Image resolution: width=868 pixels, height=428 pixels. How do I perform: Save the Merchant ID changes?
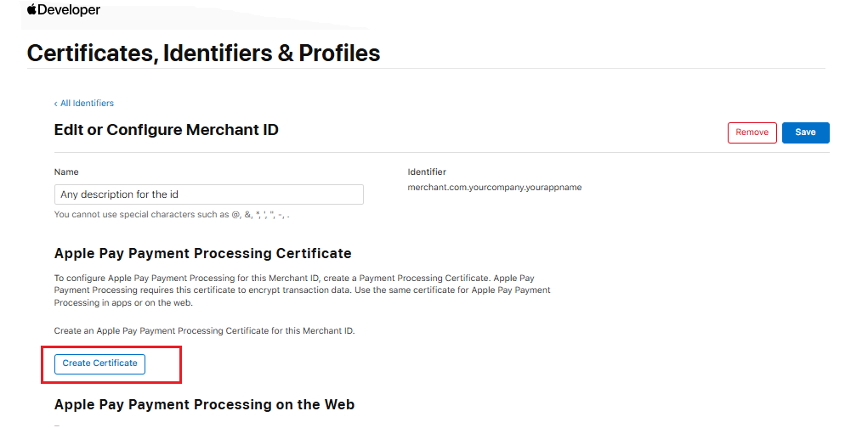coord(805,132)
